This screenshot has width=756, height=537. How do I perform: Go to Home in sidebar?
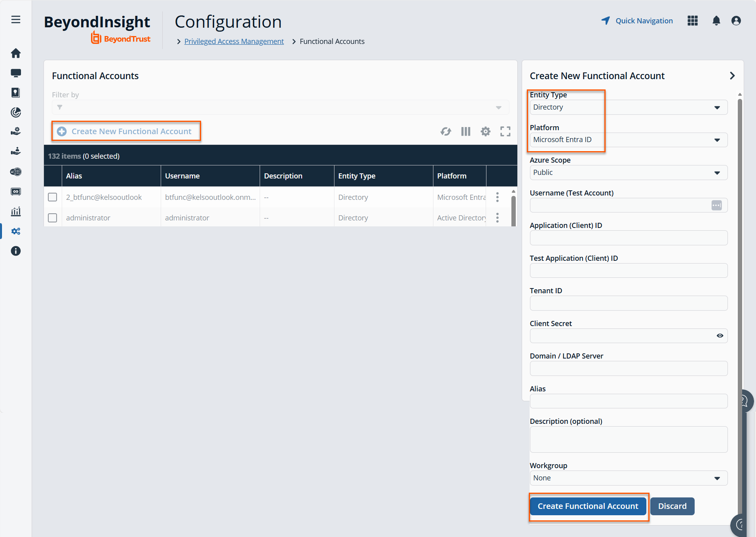[16, 53]
